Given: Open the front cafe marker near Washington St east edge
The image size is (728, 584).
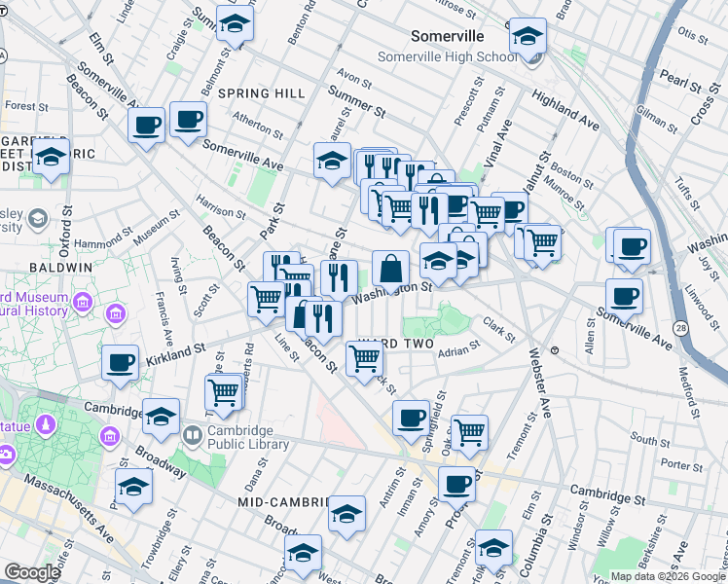Looking at the screenshot, I should tap(632, 249).
